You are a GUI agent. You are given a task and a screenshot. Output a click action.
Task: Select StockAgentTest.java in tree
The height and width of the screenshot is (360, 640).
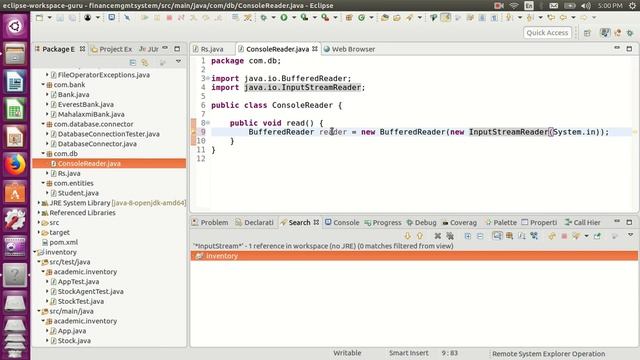(x=91, y=291)
